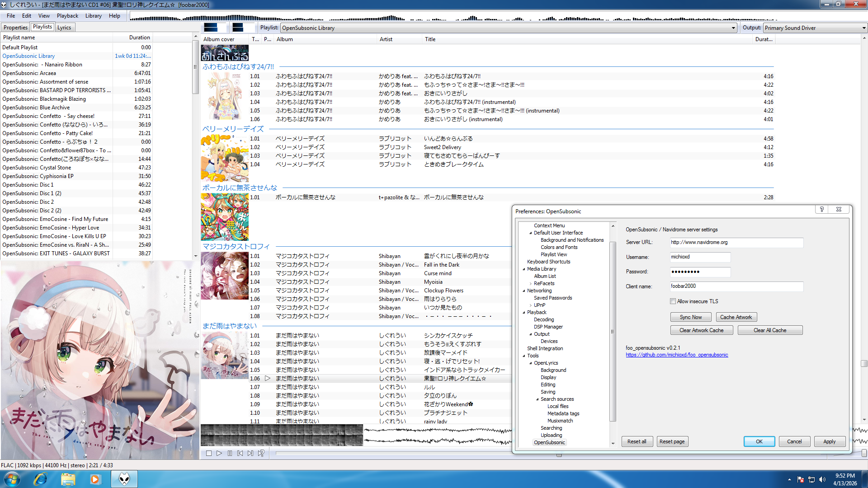Collapse the Tools tree node

pyautogui.click(x=524, y=356)
